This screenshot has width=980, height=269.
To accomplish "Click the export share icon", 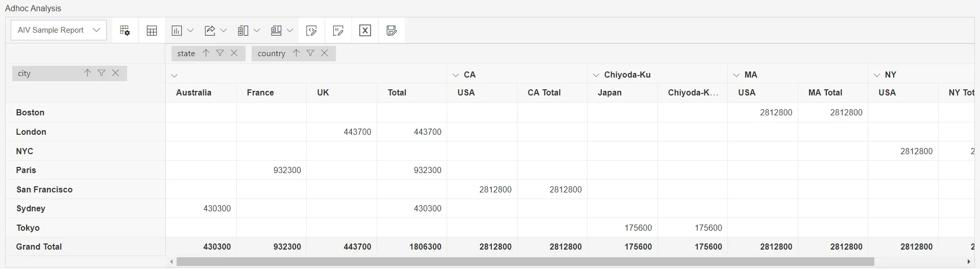I will tap(210, 31).
